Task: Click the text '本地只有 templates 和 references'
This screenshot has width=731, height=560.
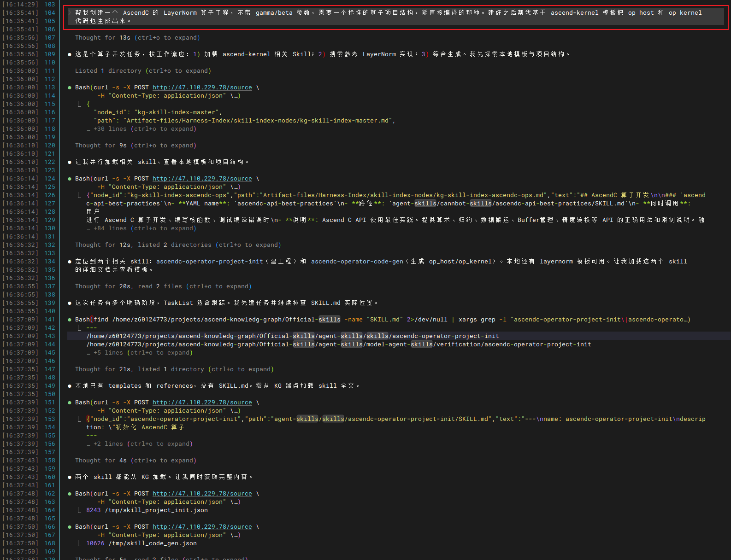Action: (134, 386)
